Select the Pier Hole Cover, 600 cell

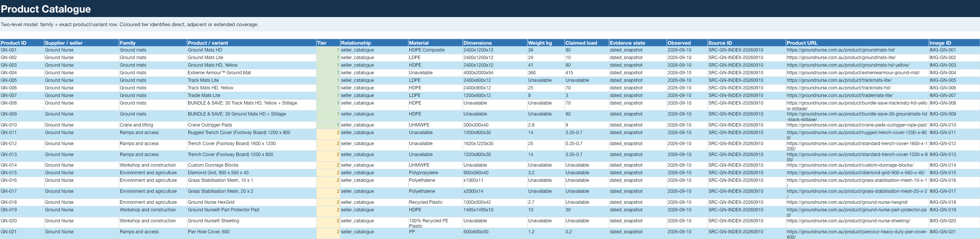(x=251, y=234)
